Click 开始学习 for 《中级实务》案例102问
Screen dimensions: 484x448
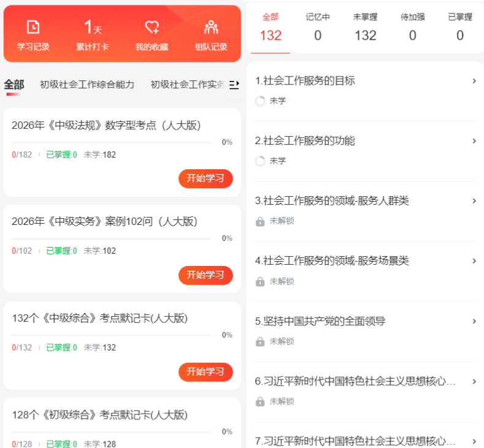click(x=205, y=275)
